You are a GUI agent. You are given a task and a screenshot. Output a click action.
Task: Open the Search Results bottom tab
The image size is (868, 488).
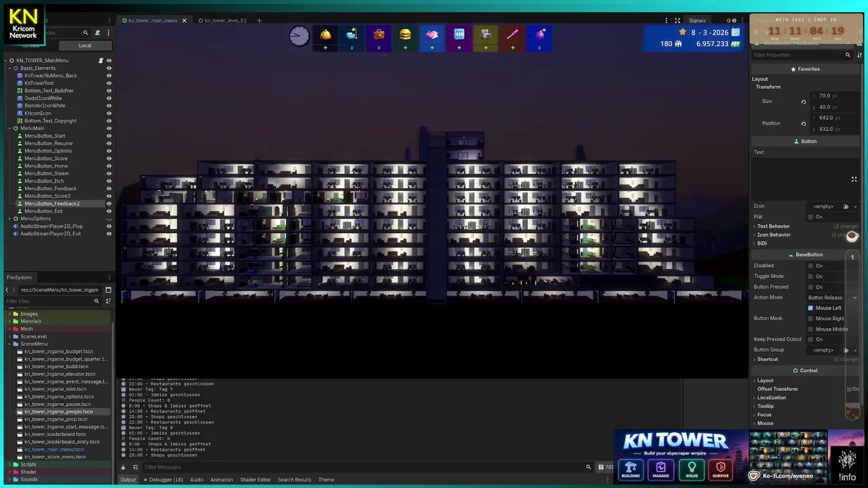(294, 480)
